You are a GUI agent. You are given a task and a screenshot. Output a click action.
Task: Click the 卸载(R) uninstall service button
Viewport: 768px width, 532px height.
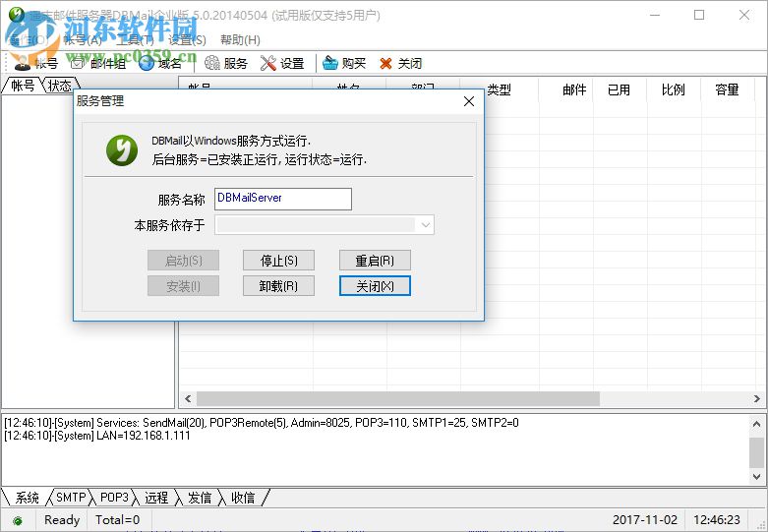pyautogui.click(x=278, y=286)
